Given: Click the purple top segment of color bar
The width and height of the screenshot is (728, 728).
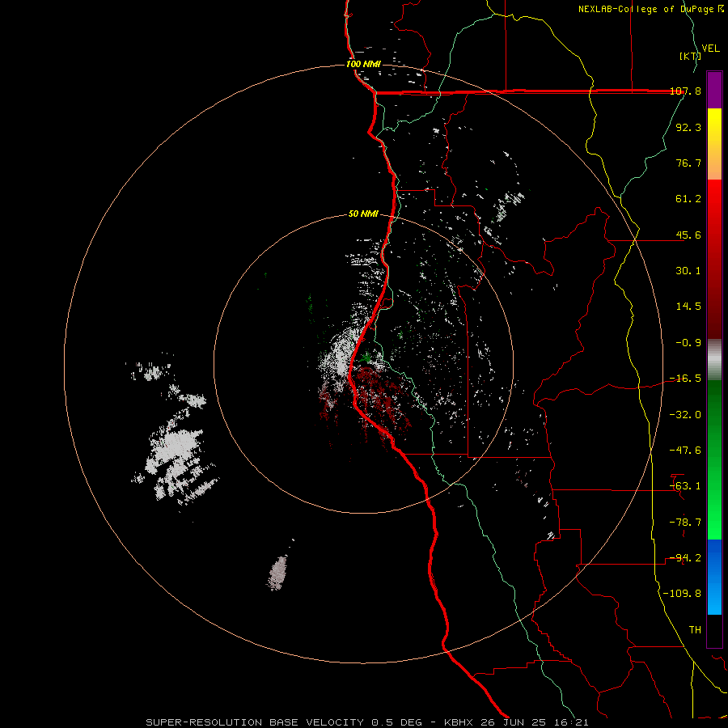Looking at the screenshot, I should (714, 90).
